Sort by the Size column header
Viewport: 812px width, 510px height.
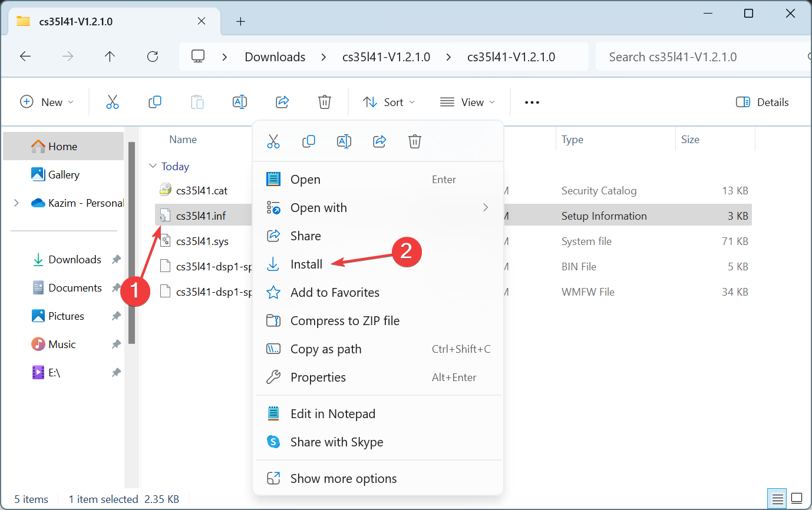(690, 140)
